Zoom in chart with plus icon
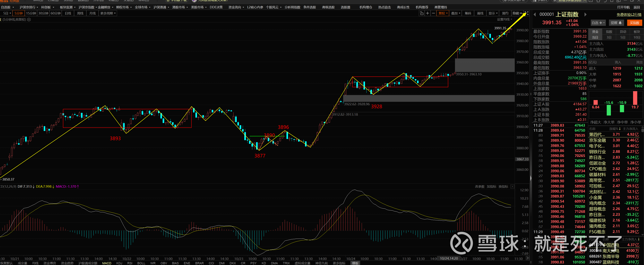This screenshot has height=265, width=644. coord(427,13)
